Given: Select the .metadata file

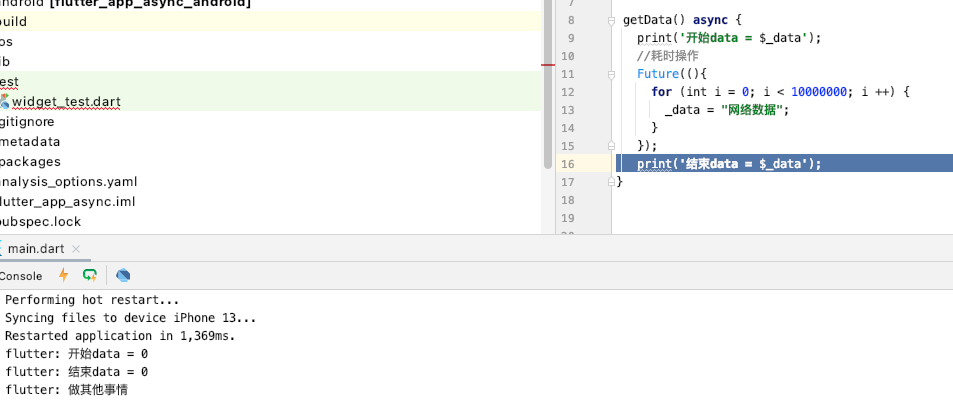Looking at the screenshot, I should (x=30, y=142).
